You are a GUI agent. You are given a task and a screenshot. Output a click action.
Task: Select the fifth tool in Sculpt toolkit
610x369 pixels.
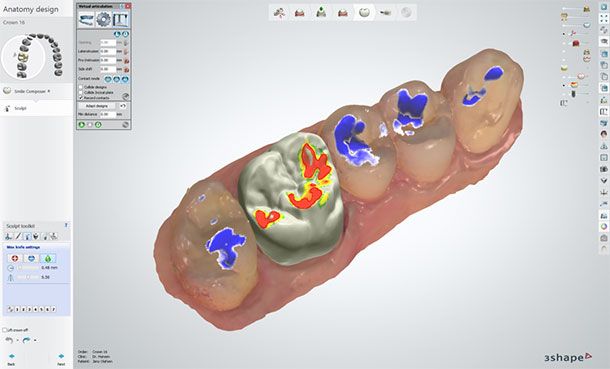point(46,236)
